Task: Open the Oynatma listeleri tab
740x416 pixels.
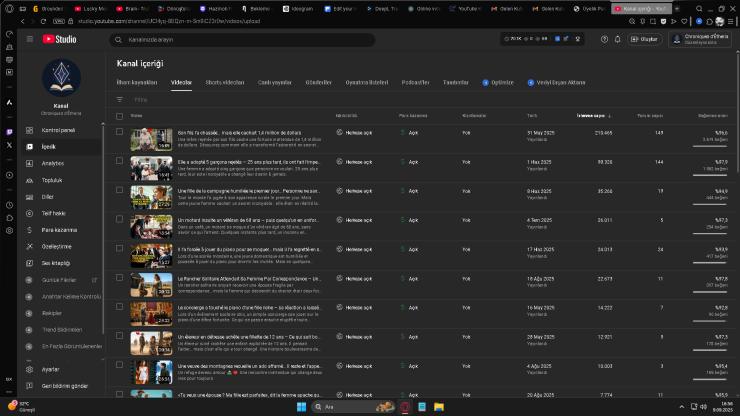Action: [367, 83]
